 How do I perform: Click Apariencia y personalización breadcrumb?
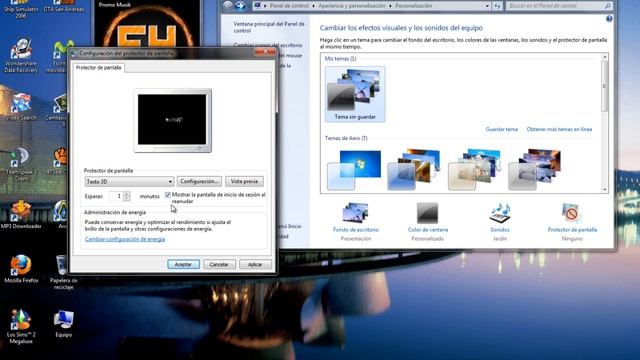pos(352,6)
